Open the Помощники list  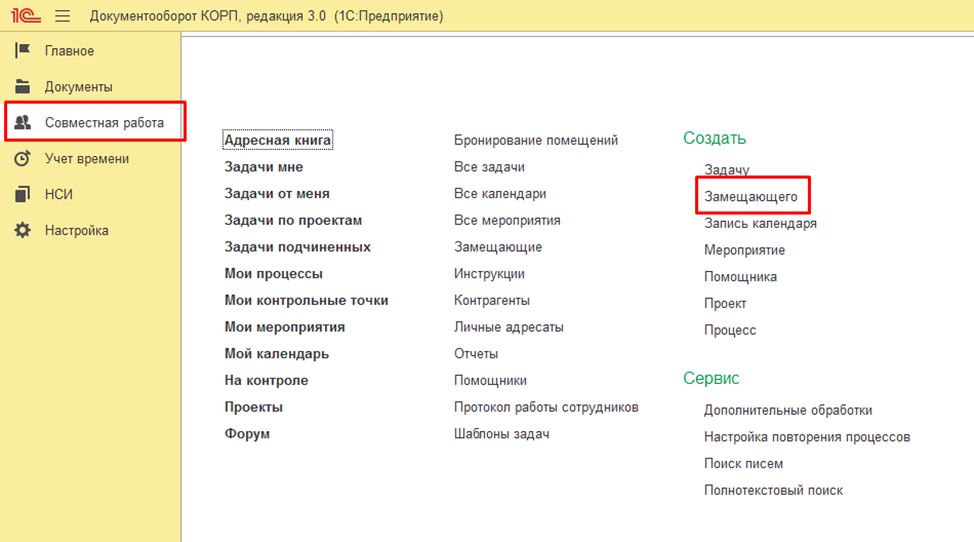pyautogui.click(x=490, y=381)
